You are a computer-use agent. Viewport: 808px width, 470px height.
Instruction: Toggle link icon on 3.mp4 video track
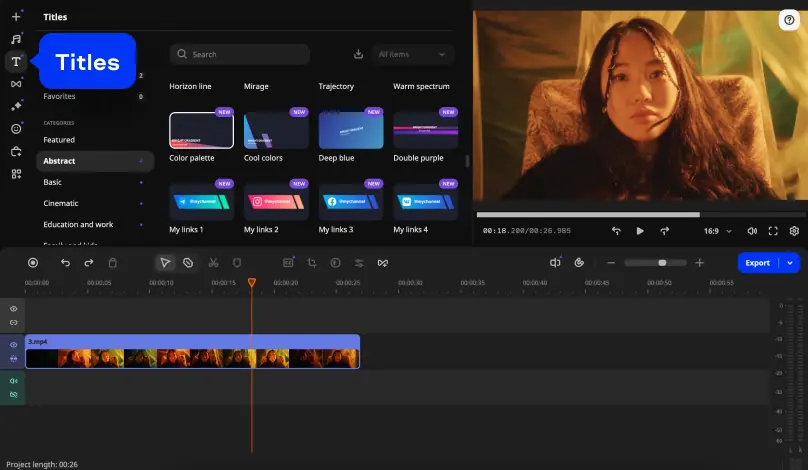tap(14, 359)
